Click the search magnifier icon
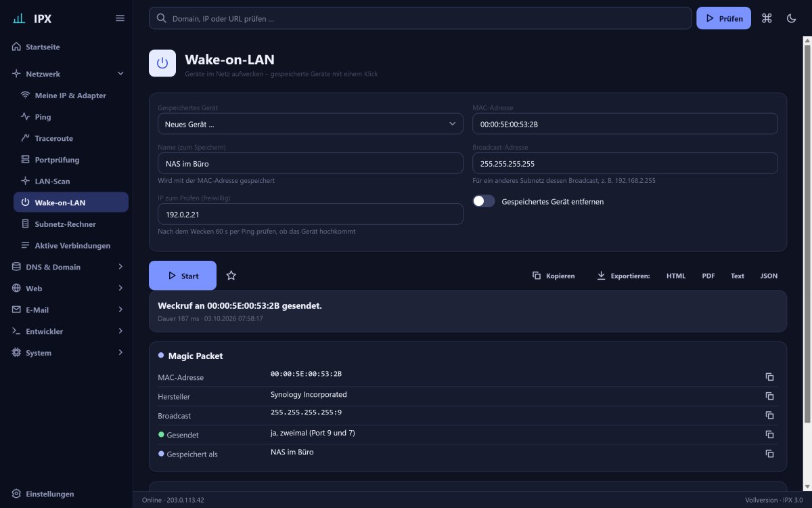Viewport: 812px width, 508px height. [x=162, y=18]
